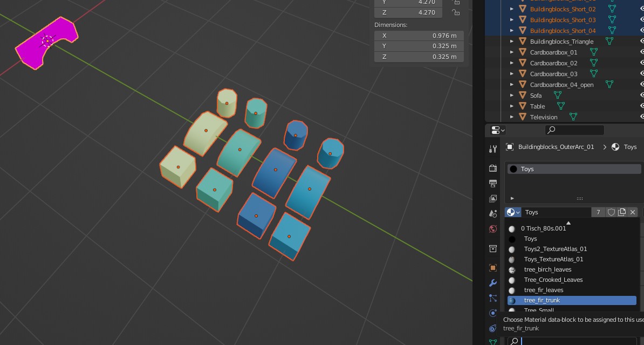Click the Dimensions Y value field
The image size is (644, 345).
point(419,46)
